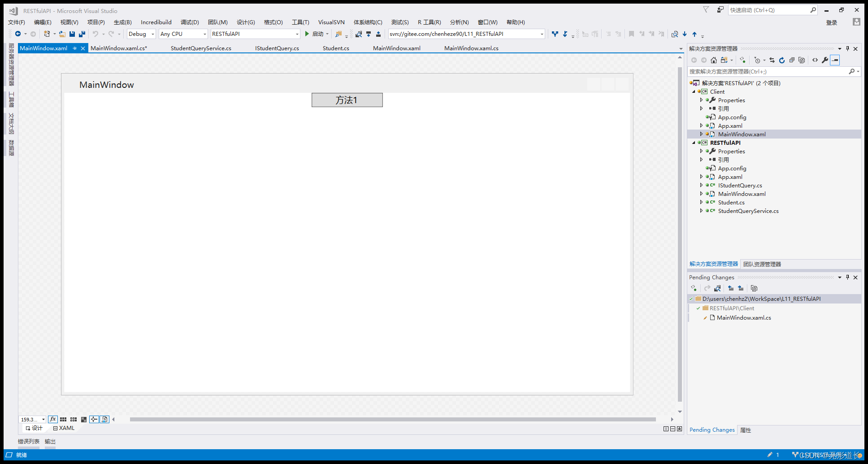Toggle check on D:\users\chenhz2 workspace row
Screen dimensions: 868x464
point(691,299)
